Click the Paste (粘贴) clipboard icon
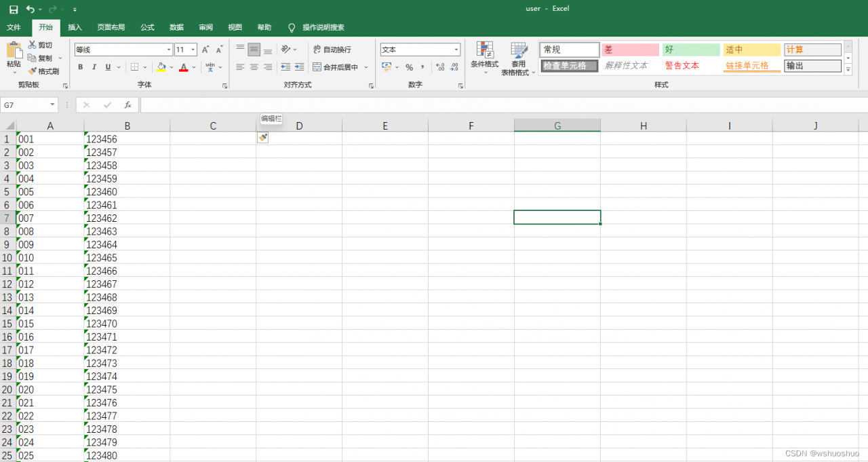Image resolution: width=868 pixels, height=462 pixels. click(x=14, y=50)
